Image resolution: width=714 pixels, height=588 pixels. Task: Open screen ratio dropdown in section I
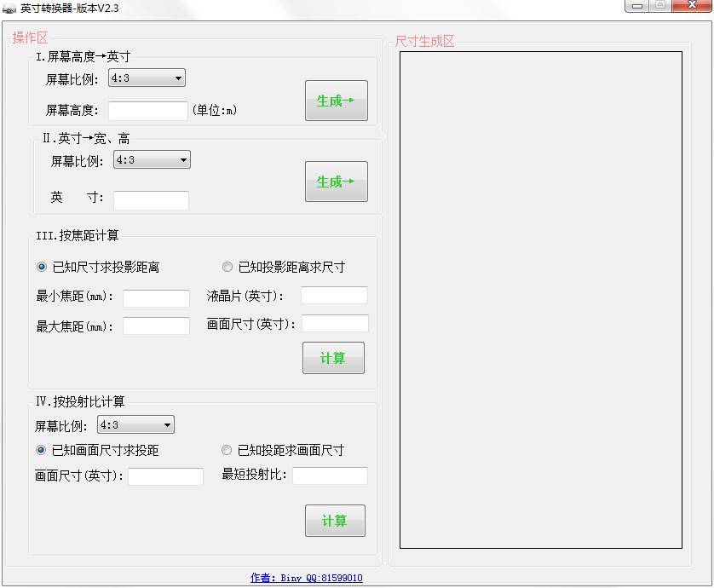pyautogui.click(x=147, y=78)
